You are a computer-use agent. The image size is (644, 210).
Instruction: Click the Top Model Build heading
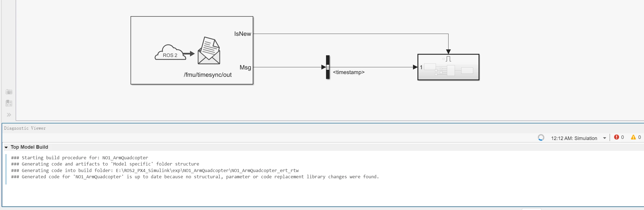(29, 147)
